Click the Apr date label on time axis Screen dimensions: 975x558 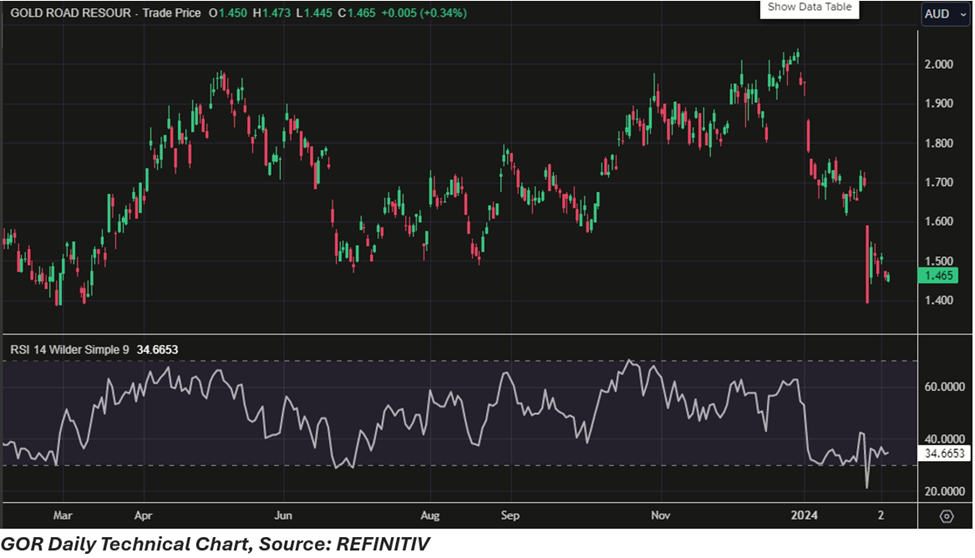click(x=143, y=516)
